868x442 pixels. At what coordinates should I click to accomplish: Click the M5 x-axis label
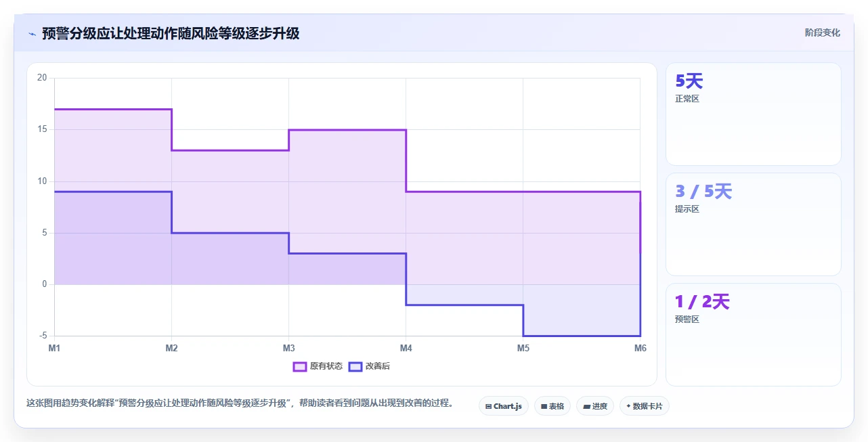tap(523, 348)
